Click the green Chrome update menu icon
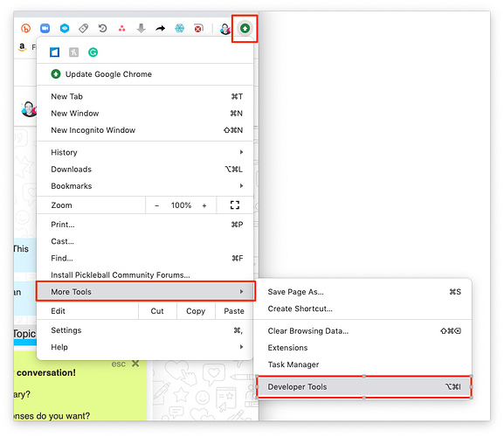Screen dimensions: 504x437 (x=245, y=28)
